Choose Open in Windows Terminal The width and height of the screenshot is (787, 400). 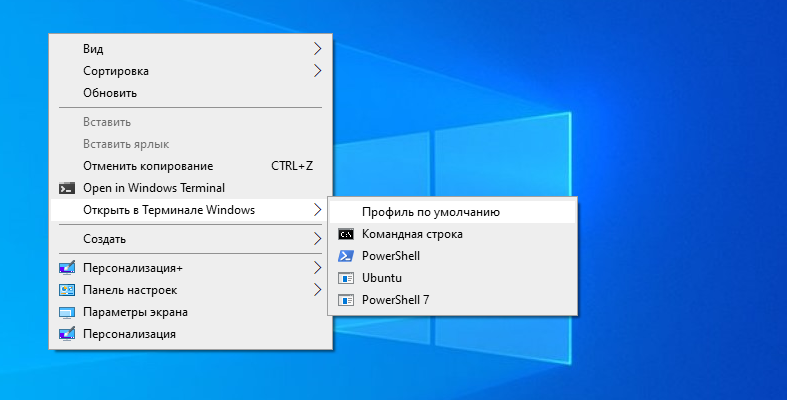191,188
